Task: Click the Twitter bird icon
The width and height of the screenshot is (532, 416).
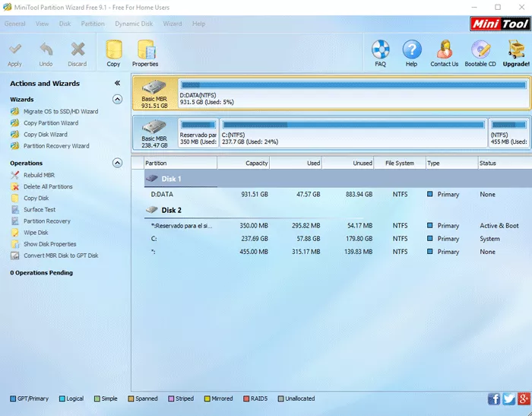Action: pyautogui.click(x=508, y=399)
